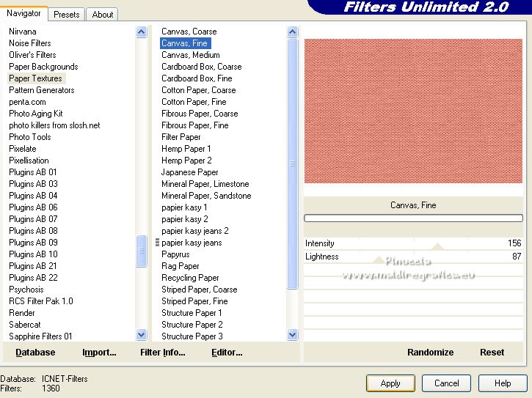
Task: Choose the Canvas, Coarse filter
Action: tap(189, 32)
